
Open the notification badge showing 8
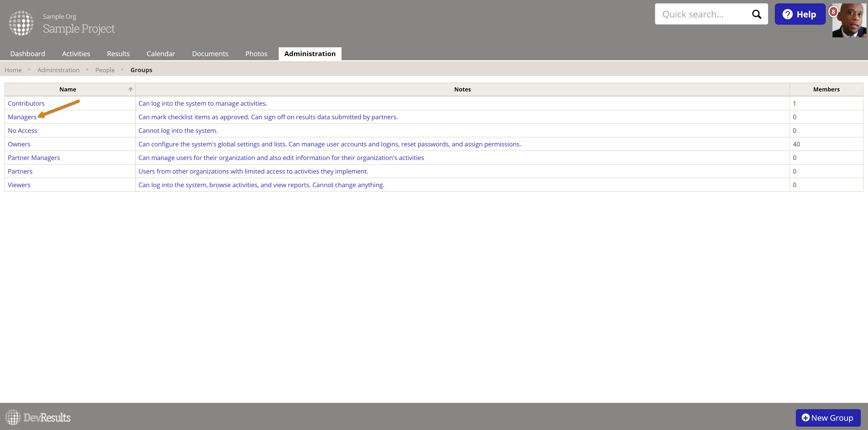click(x=833, y=12)
